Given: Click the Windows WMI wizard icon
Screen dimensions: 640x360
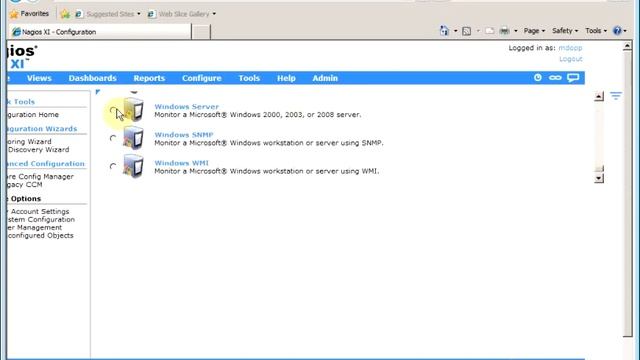Looking at the screenshot, I should pos(133,166).
